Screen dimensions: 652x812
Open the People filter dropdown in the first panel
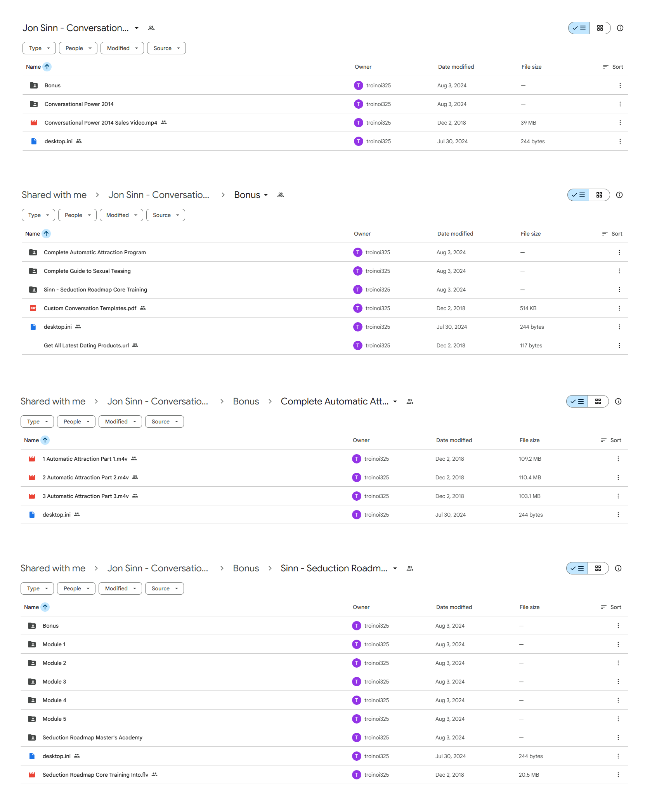[78, 48]
